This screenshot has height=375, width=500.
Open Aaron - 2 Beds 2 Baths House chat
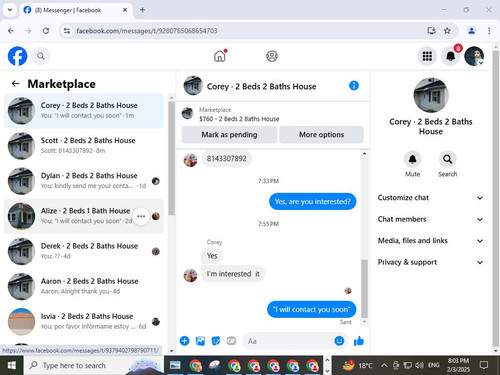(x=84, y=286)
